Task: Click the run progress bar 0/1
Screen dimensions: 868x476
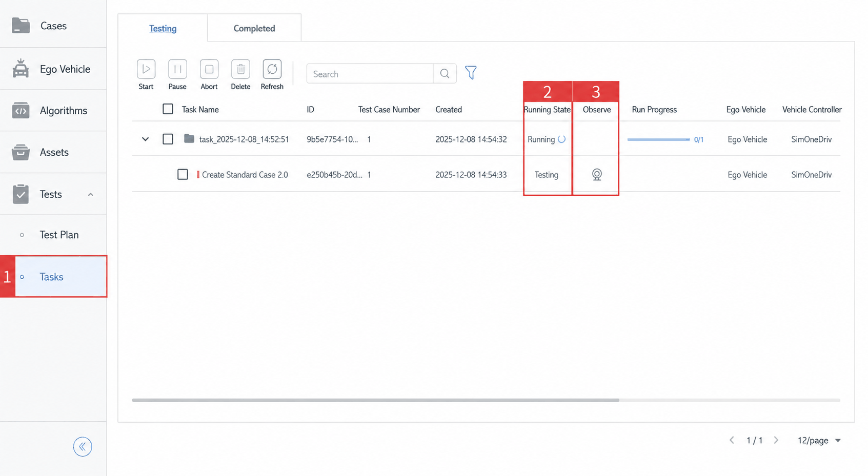Action: pyautogui.click(x=658, y=139)
